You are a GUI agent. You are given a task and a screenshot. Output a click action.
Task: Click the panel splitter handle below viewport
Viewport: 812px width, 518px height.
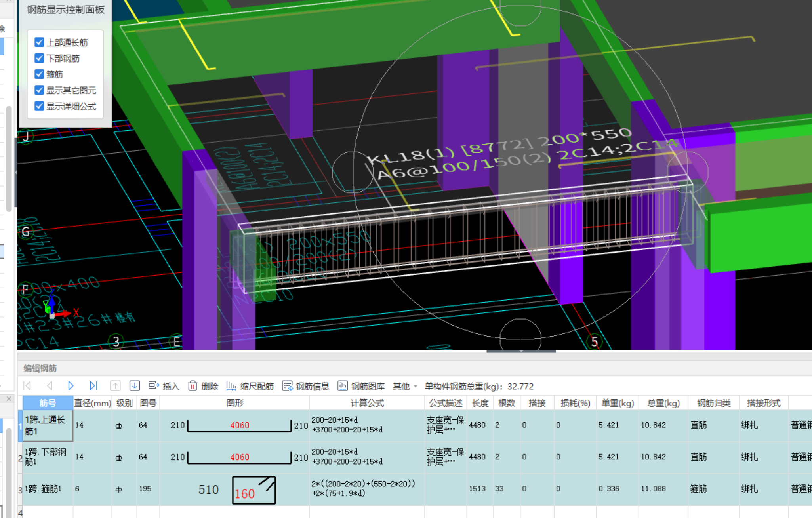tap(521, 351)
